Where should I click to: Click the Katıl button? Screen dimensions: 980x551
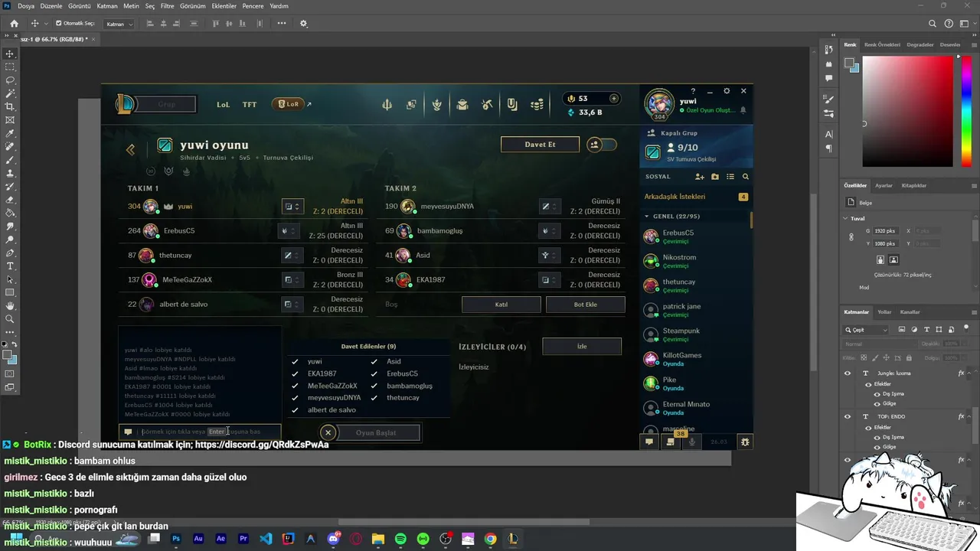[x=501, y=304]
